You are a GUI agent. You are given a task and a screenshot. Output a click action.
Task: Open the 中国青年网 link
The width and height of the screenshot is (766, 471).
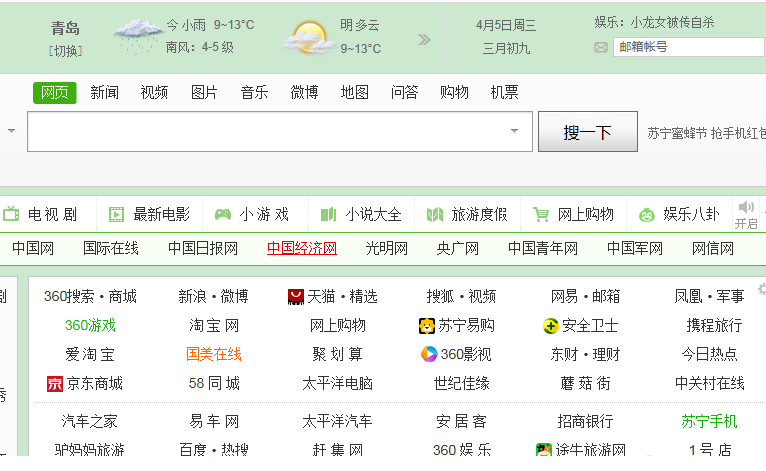[x=543, y=249]
